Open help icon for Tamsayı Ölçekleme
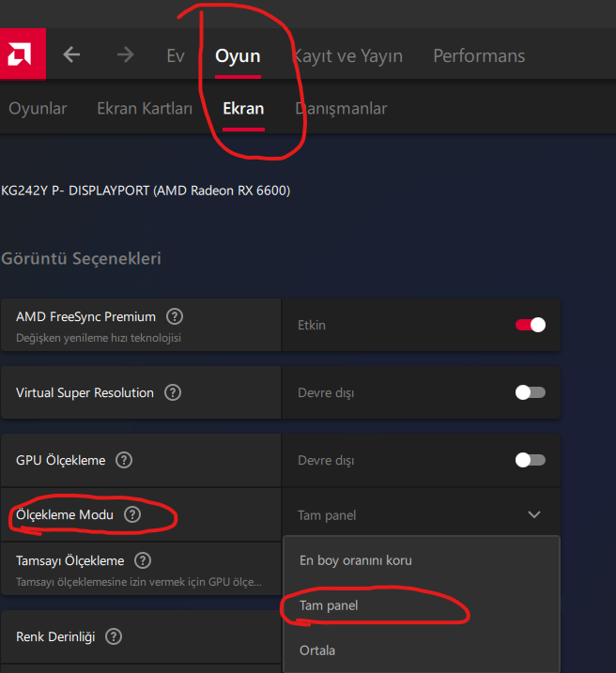The image size is (616, 673). 143,560
